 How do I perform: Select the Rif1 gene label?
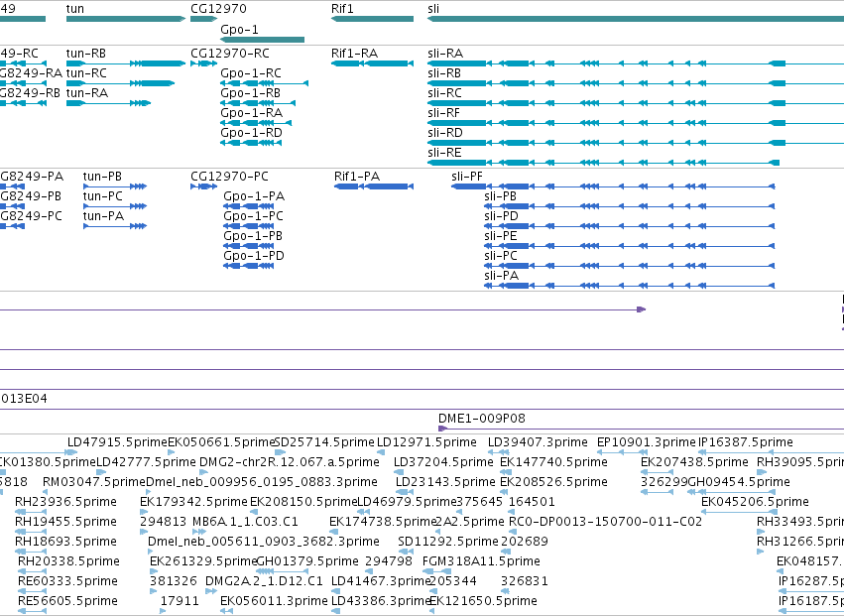click(342, 9)
